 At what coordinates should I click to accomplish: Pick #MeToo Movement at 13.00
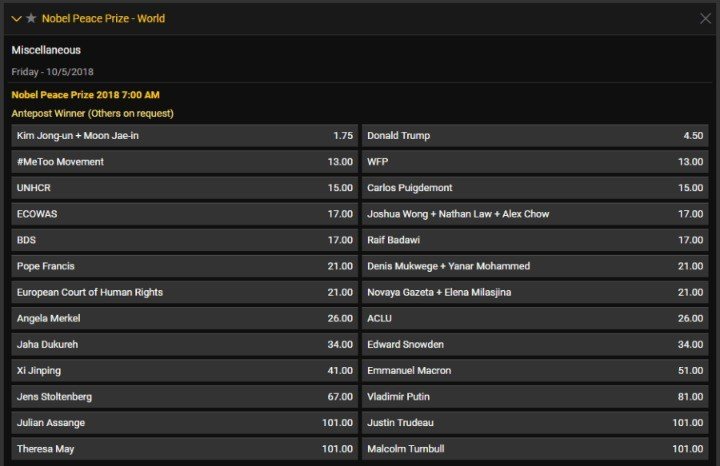185,162
